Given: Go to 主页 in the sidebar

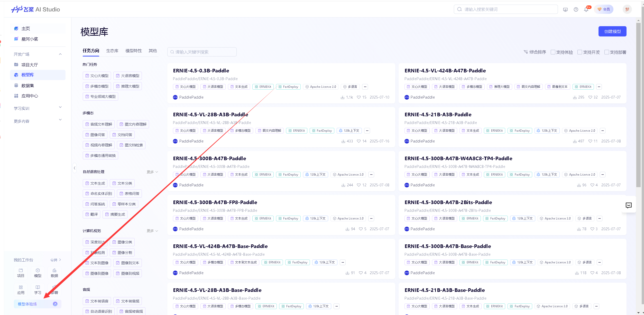Looking at the screenshot, I should pos(38,28).
